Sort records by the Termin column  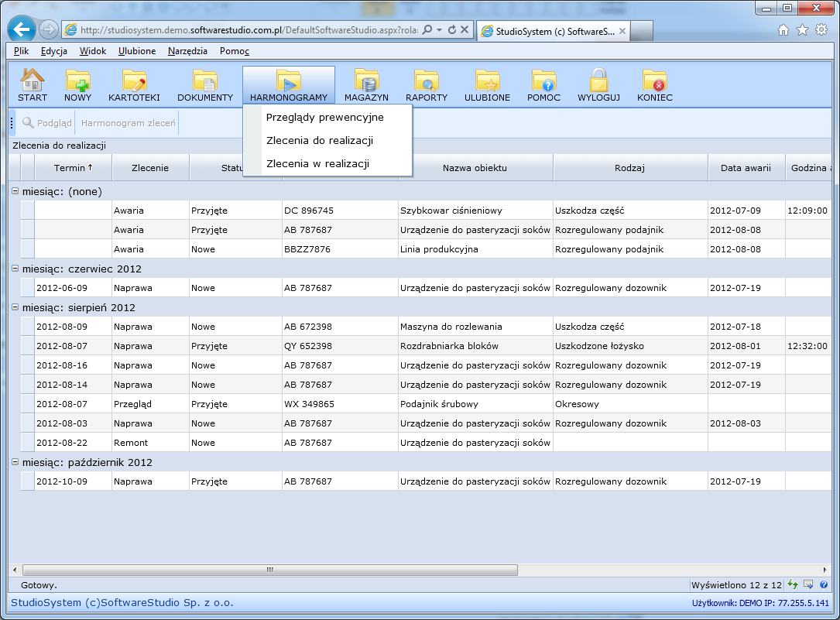[72, 167]
